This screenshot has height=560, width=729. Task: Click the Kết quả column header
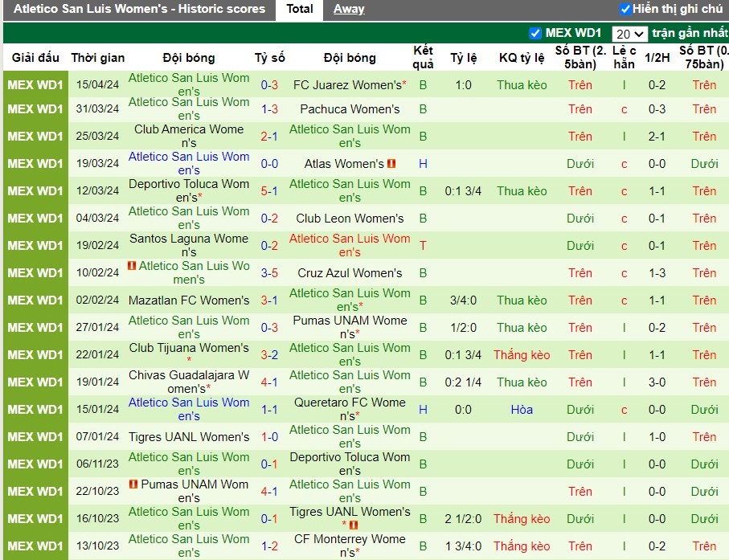coord(423,57)
